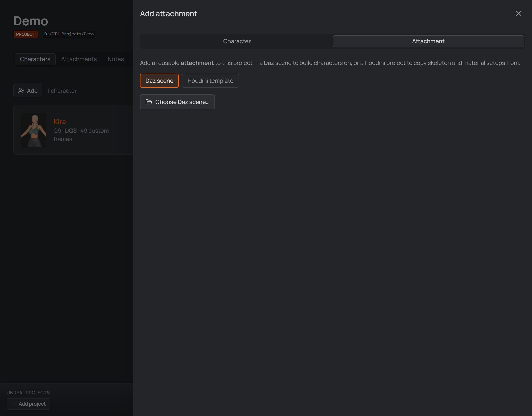
Task: Click the plus icon on Add project
Action: point(14,404)
